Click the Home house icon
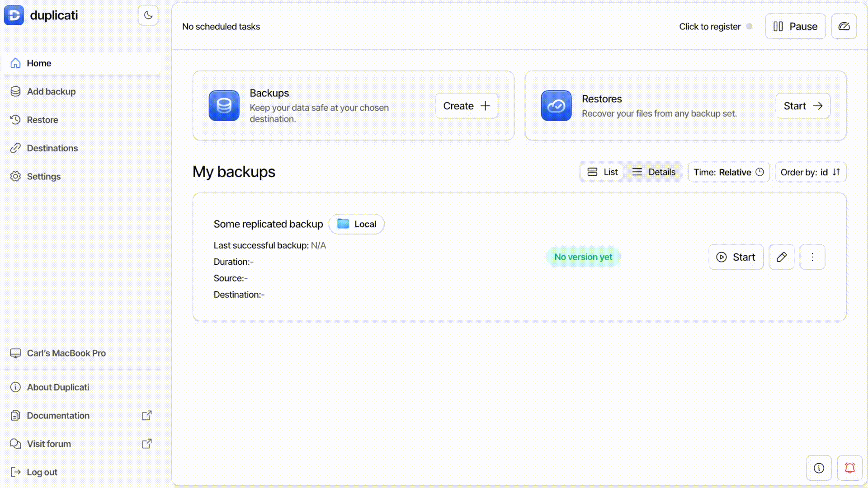 click(x=16, y=63)
